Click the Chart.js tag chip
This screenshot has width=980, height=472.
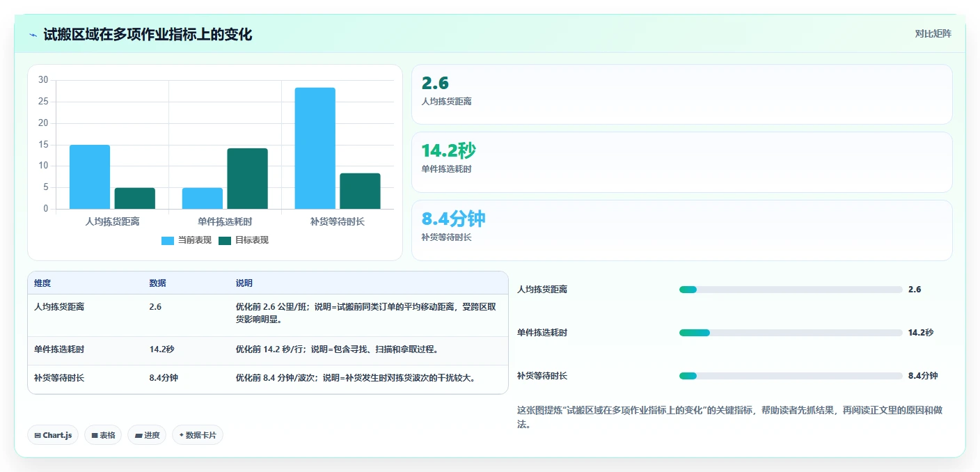[53, 435]
